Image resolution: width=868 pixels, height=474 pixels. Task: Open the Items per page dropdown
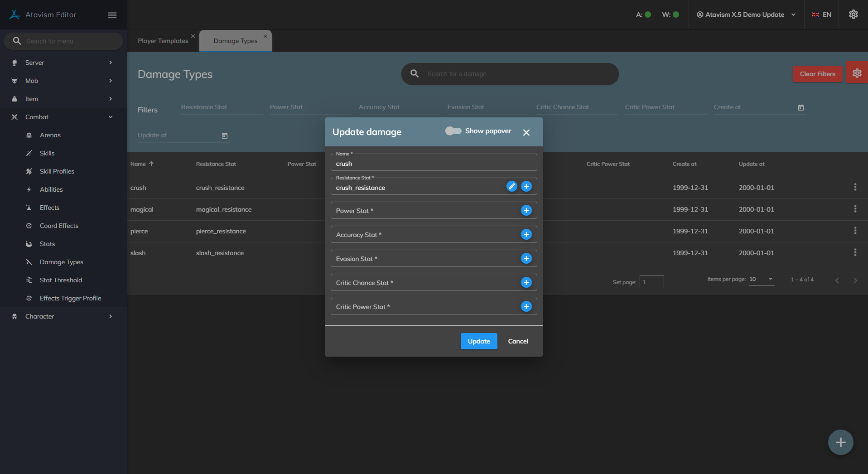(x=761, y=279)
